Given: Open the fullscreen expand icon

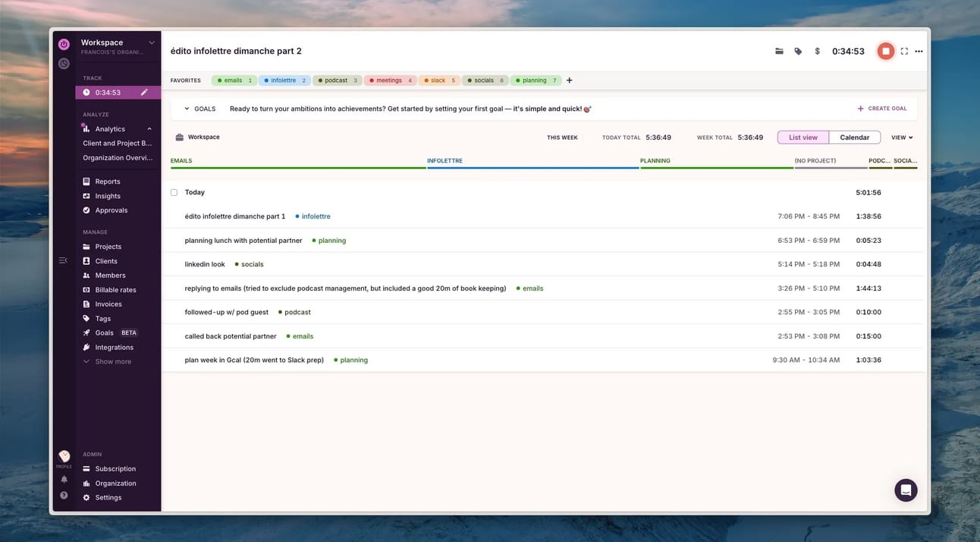Looking at the screenshot, I should (904, 52).
